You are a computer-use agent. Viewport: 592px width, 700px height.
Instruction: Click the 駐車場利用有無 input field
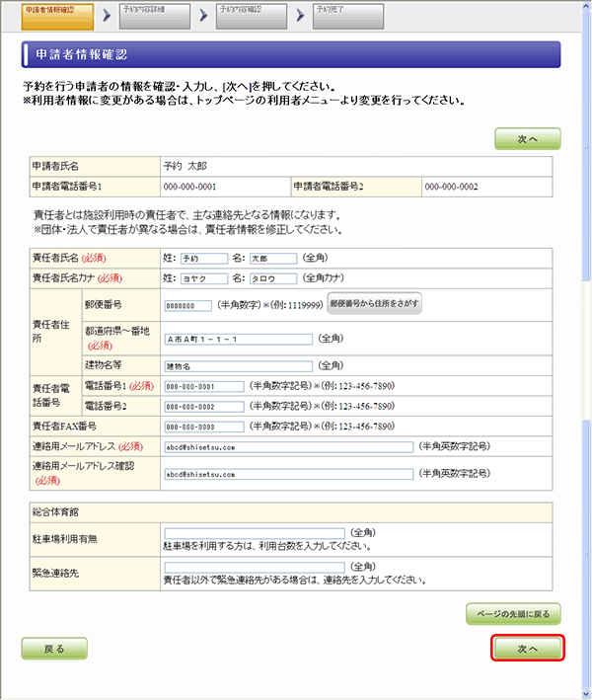coord(255,533)
